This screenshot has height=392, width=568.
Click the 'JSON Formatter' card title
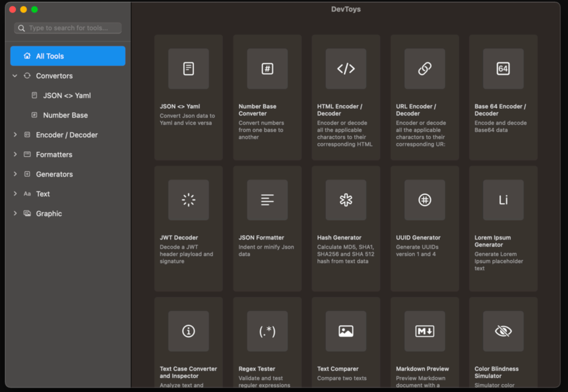pos(261,238)
